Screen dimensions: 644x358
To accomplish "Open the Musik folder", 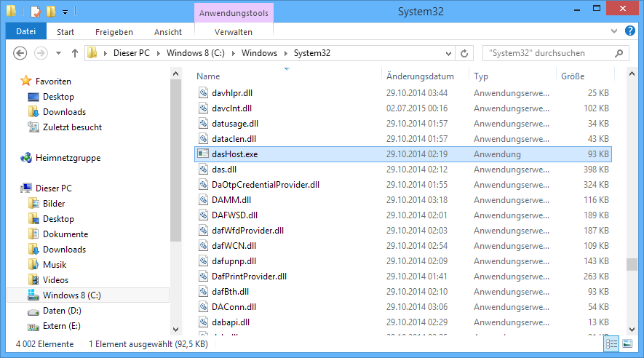I will tap(55, 265).
